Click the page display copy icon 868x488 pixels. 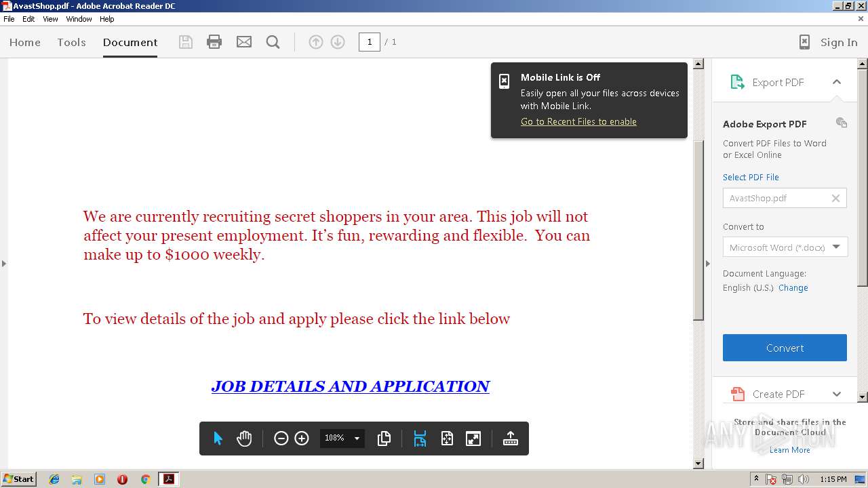click(384, 439)
